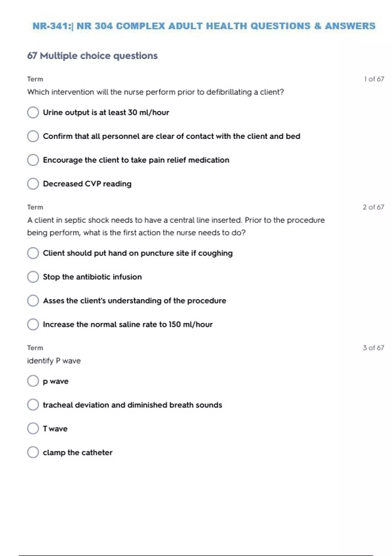Select the 'p wave' answer option
392x556 pixels.
tap(33, 381)
